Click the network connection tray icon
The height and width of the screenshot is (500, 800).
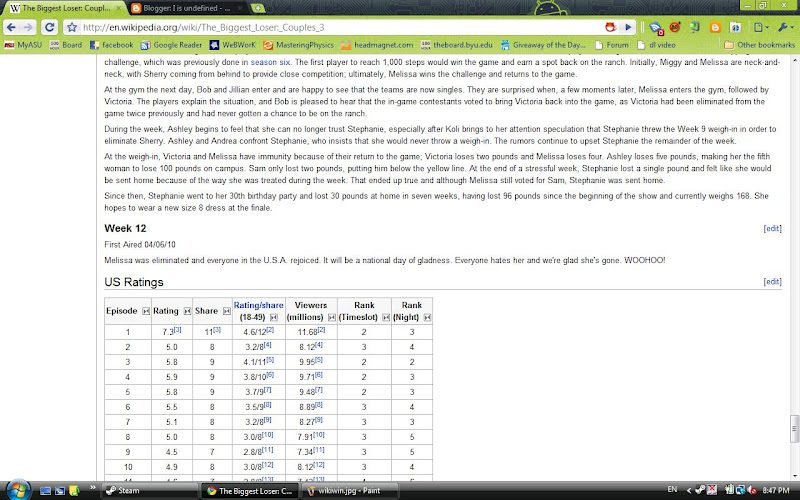pyautogui.click(x=740, y=491)
